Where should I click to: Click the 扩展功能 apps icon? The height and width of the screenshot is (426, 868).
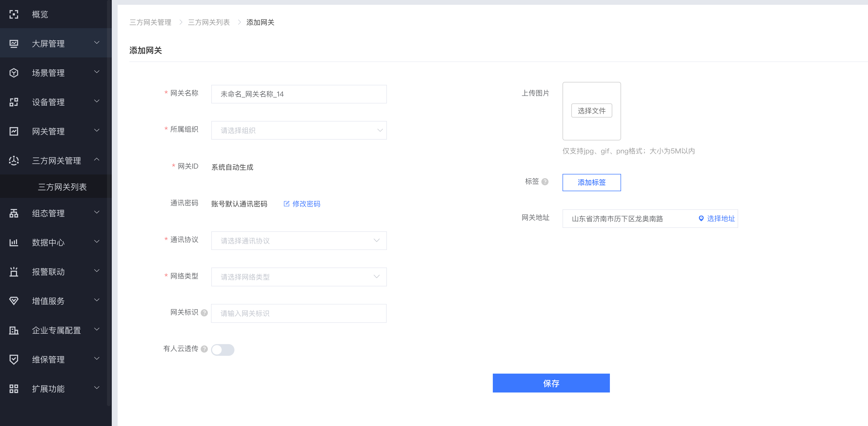click(14, 389)
